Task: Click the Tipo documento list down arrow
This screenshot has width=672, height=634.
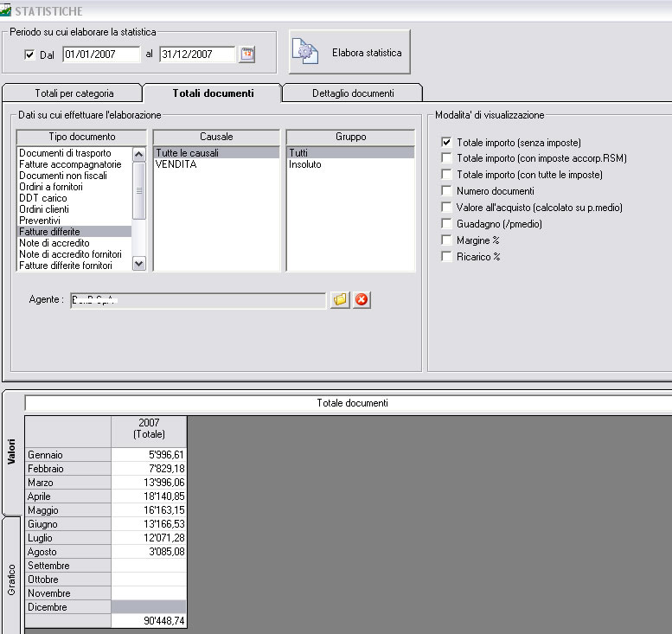Action: (139, 263)
